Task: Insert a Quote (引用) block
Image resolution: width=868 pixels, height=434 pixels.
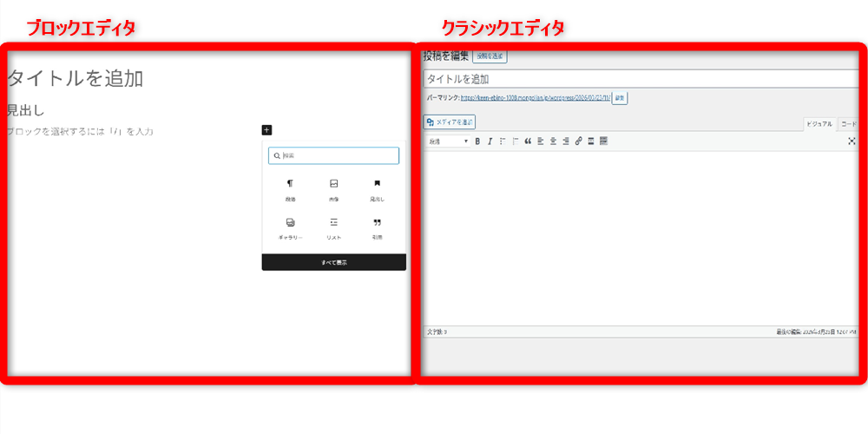Action: pyautogui.click(x=377, y=228)
